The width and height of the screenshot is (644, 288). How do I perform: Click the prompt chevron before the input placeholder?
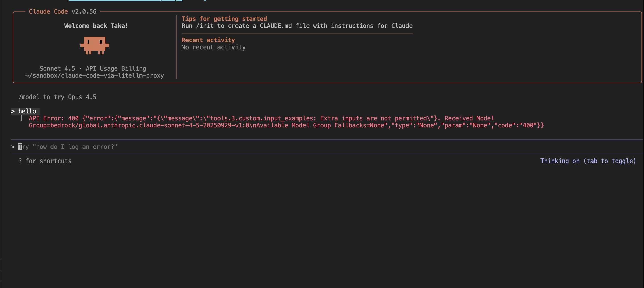13,147
